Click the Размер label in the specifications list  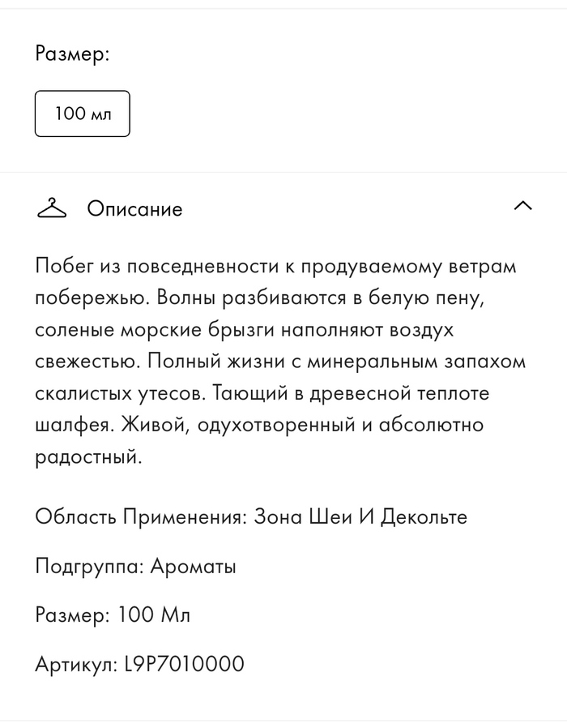click(x=72, y=615)
